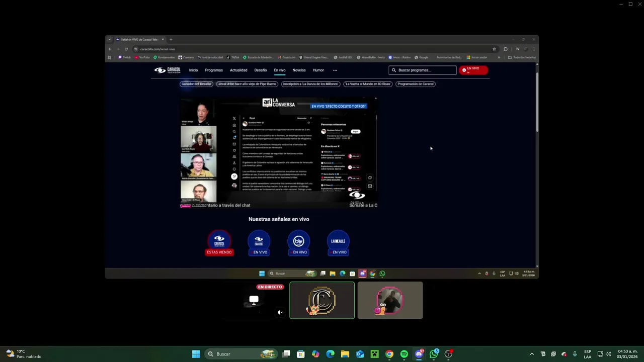The image size is (644, 362).
Task: Select the participant tile with snail avatar
Action: [x=390, y=301]
